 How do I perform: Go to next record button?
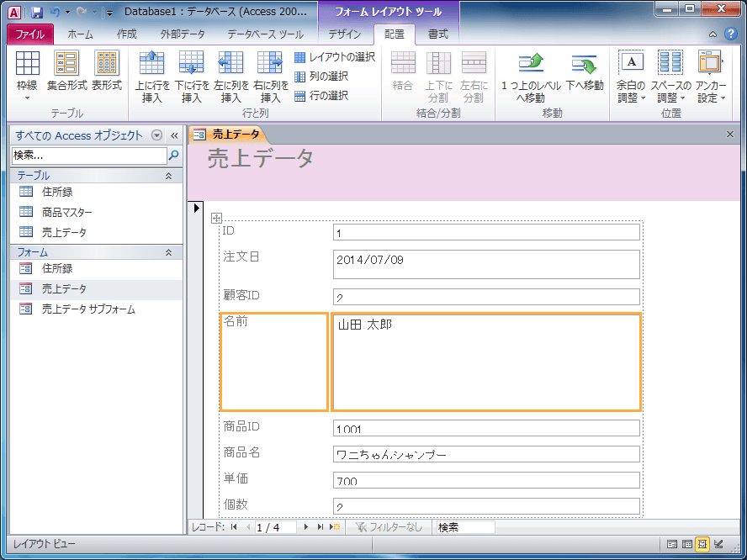click(306, 527)
